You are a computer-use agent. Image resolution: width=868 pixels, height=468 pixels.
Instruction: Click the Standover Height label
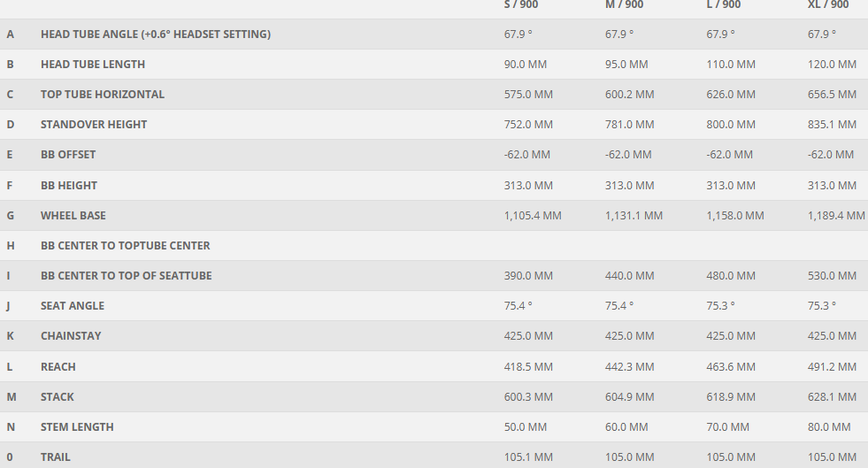(x=94, y=125)
